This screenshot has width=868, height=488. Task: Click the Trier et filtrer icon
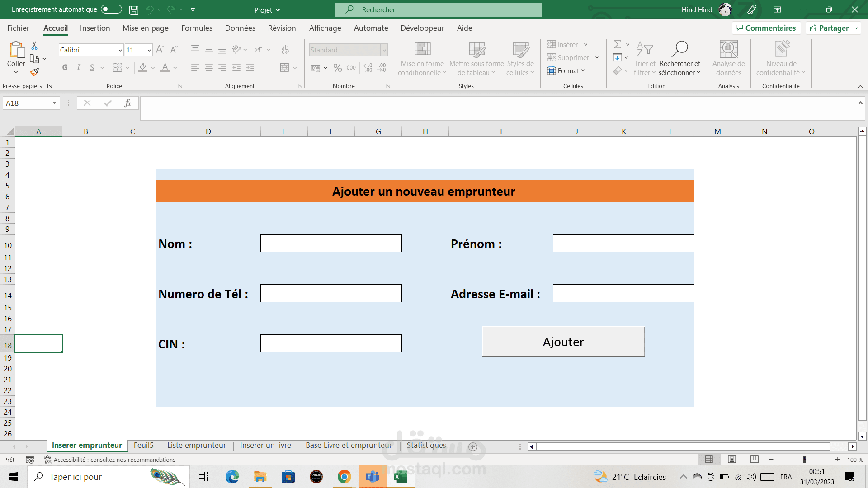pyautogui.click(x=645, y=50)
